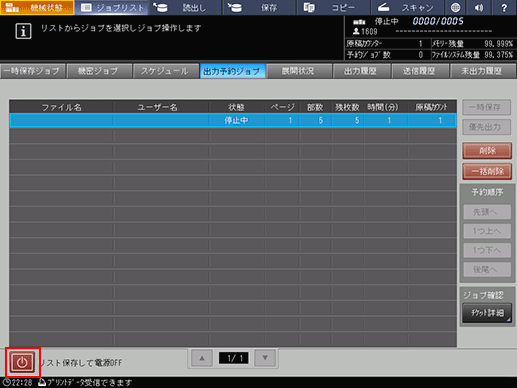The image size is (517, 388).
Task: Open the 展開状況 tab
Action: [299, 71]
